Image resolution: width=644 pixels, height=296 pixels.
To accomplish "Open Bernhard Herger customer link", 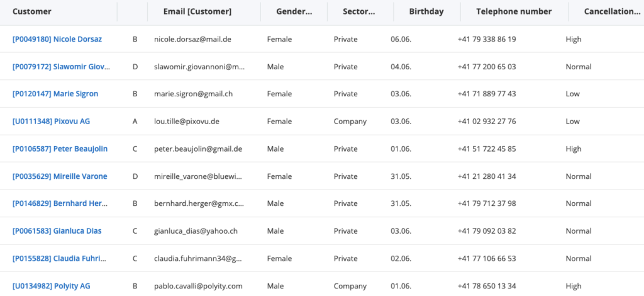I will 60,204.
